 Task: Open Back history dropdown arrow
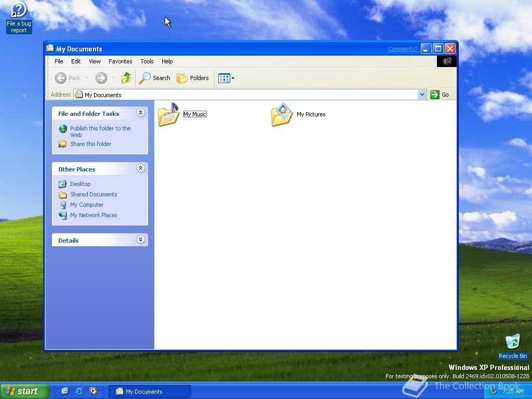87,78
